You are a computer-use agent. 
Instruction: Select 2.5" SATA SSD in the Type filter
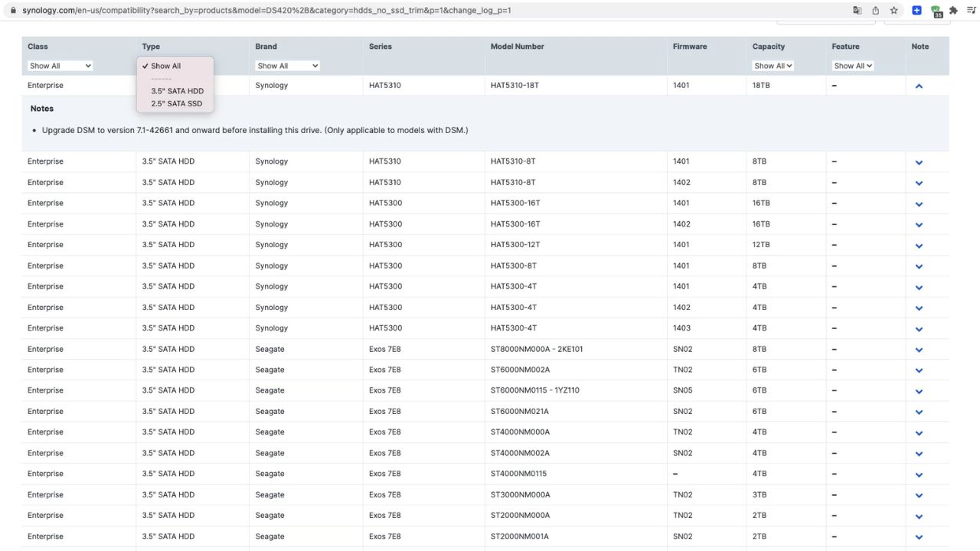[x=175, y=103]
